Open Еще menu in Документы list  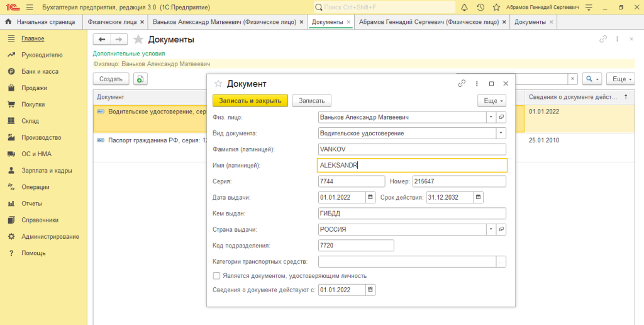(x=621, y=79)
